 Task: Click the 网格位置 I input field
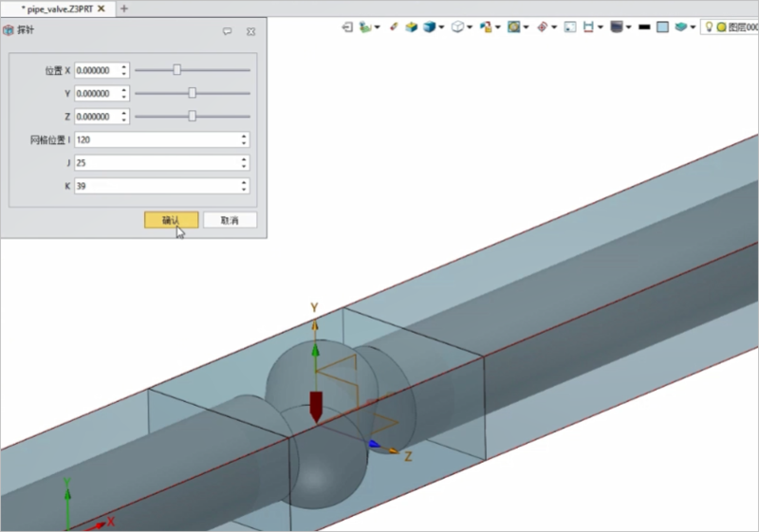coord(157,139)
